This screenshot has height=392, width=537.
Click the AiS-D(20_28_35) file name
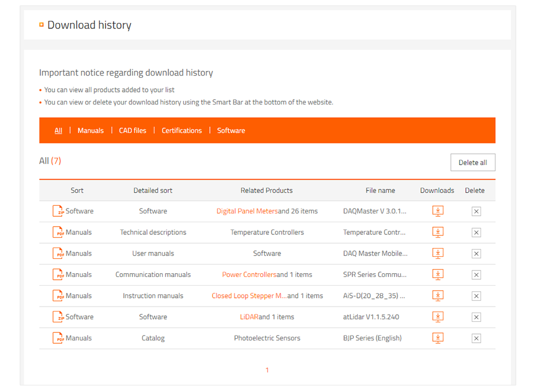point(374,296)
